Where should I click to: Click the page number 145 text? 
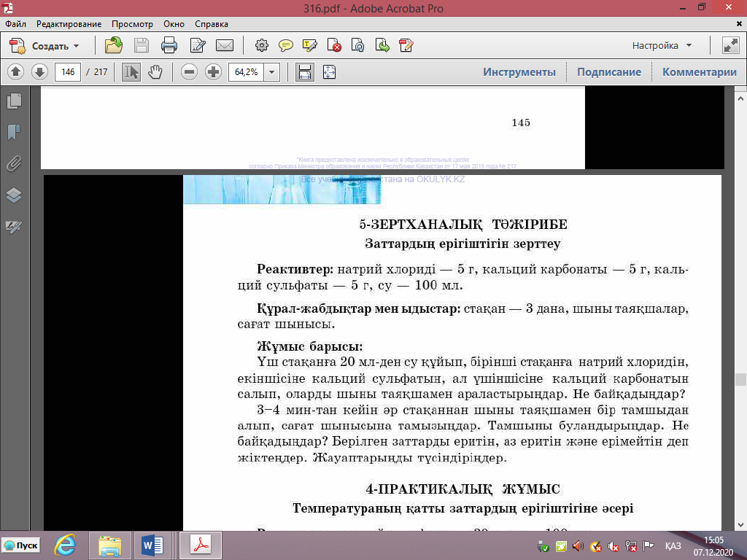(521, 122)
